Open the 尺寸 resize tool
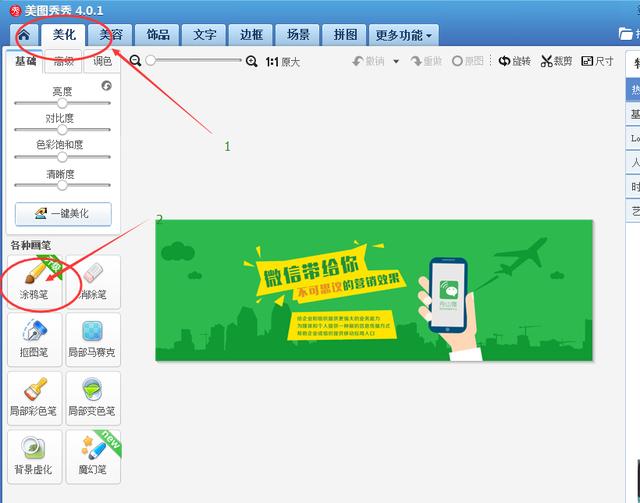The height and width of the screenshot is (503, 640). pos(597,61)
